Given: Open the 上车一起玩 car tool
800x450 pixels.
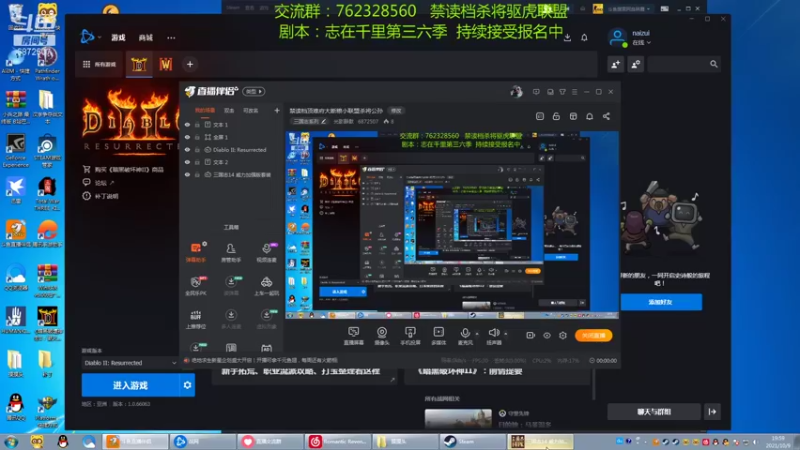Looking at the screenshot, I should pos(266,286).
